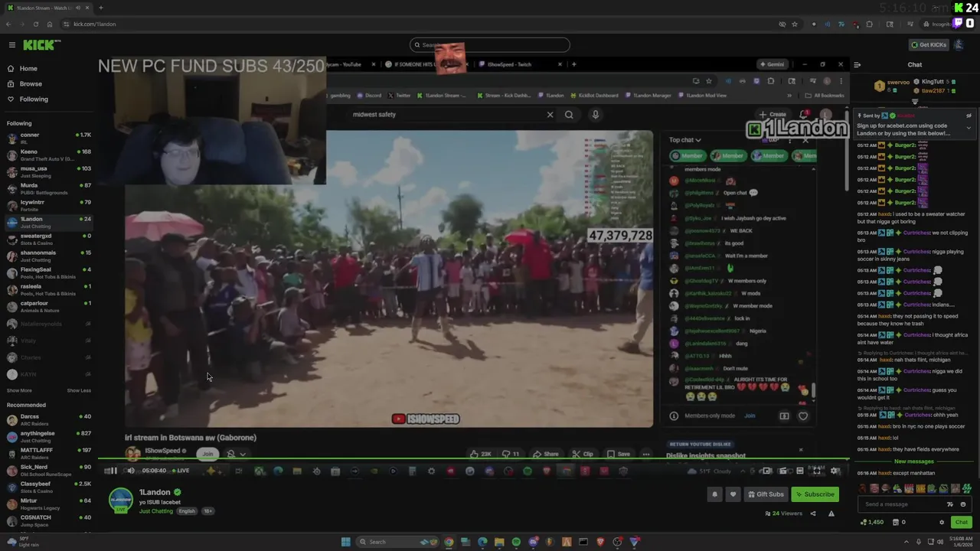The width and height of the screenshot is (980, 551).
Task: Open Darcss recommended channel
Action: click(x=47, y=419)
